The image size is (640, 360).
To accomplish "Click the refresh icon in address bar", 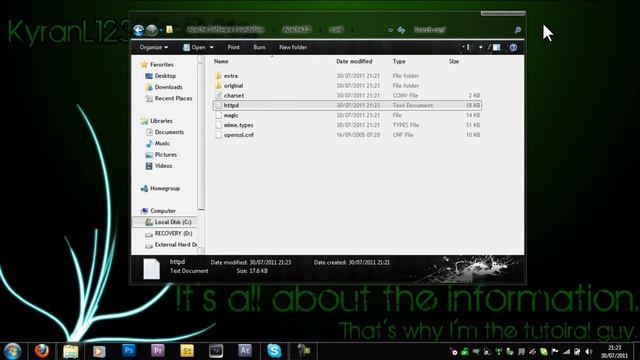I will 401,30.
